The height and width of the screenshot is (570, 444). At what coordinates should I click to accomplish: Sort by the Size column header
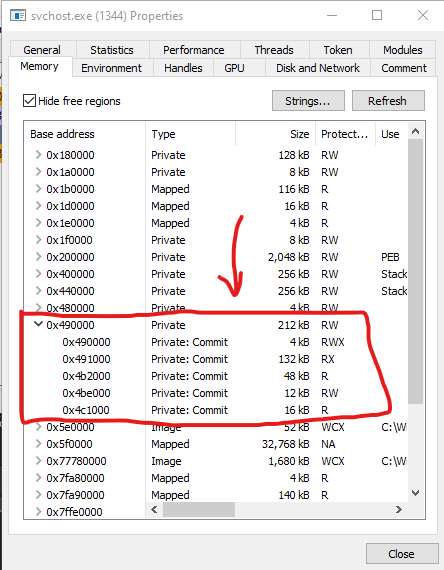pos(276,134)
